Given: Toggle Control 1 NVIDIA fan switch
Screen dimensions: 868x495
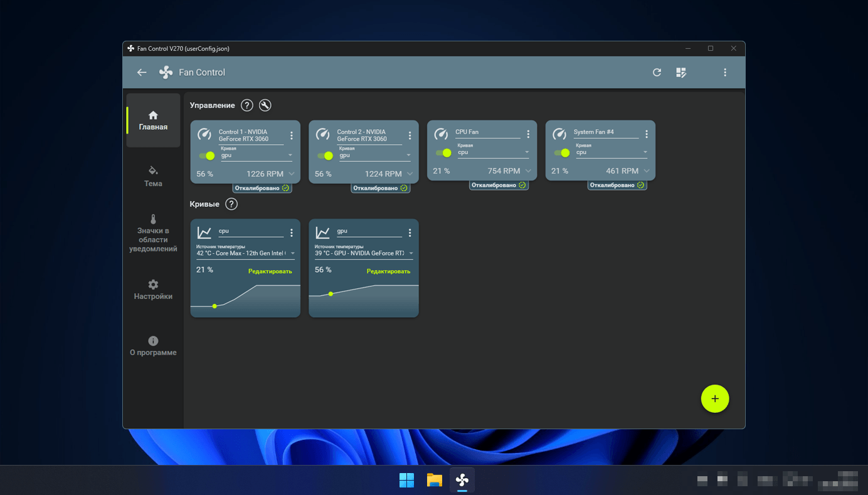Looking at the screenshot, I should [x=207, y=155].
